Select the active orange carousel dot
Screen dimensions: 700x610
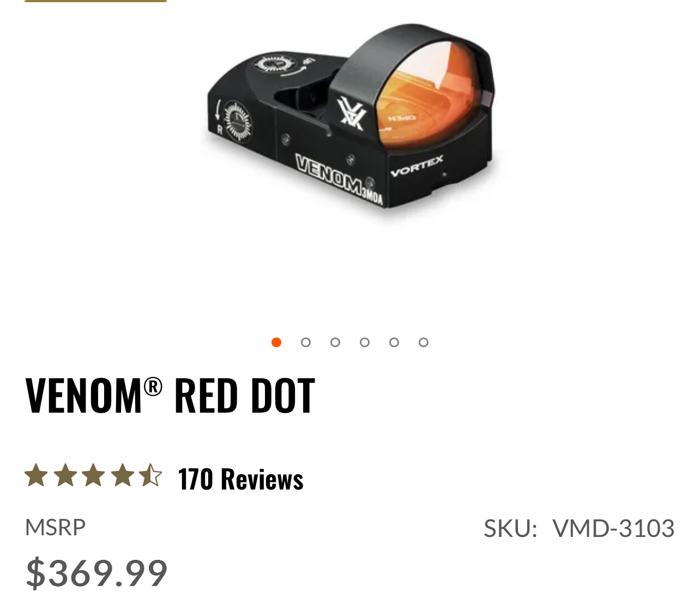click(276, 342)
